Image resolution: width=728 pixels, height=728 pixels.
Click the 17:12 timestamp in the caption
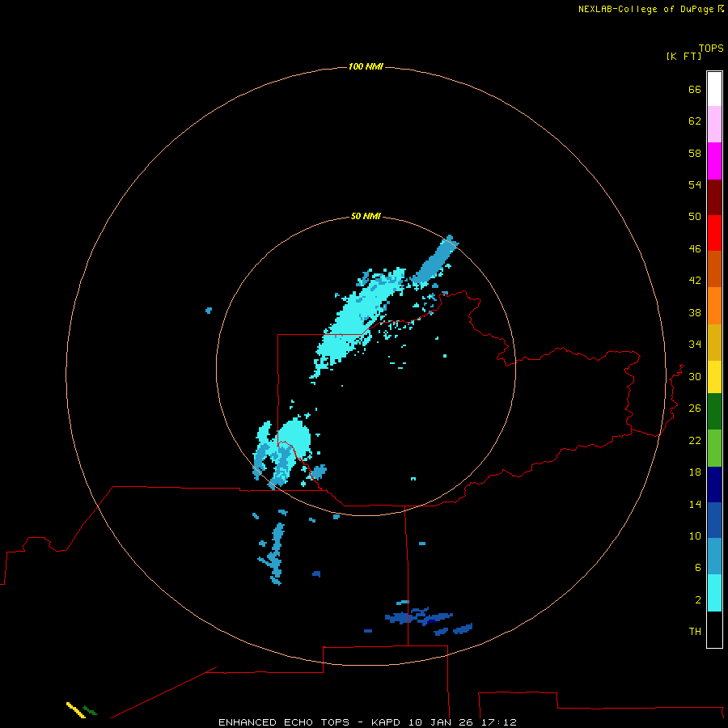(x=499, y=722)
